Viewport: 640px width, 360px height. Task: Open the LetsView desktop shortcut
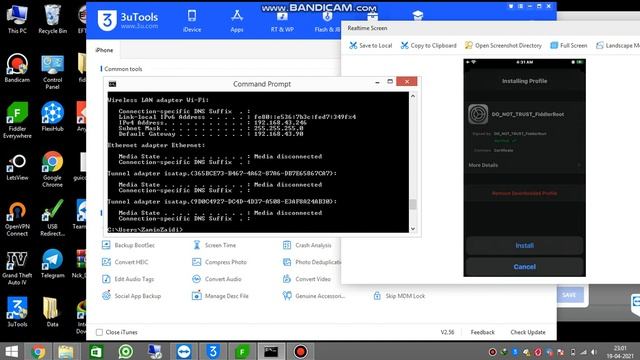pos(17,166)
